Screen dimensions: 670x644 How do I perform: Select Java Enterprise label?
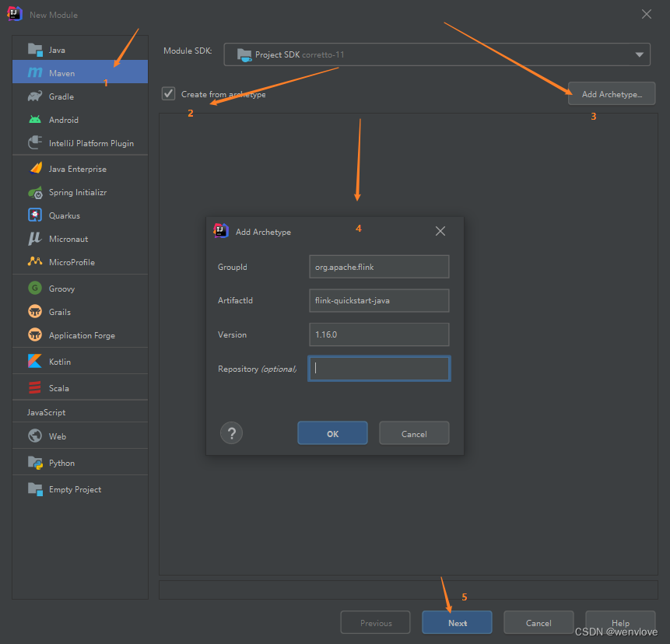(77, 169)
